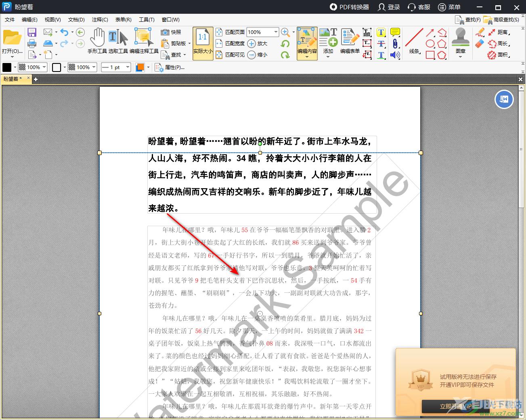This screenshot has width=526, height=420.
Task: Select the arrow drawing tool
Action: tap(430, 32)
